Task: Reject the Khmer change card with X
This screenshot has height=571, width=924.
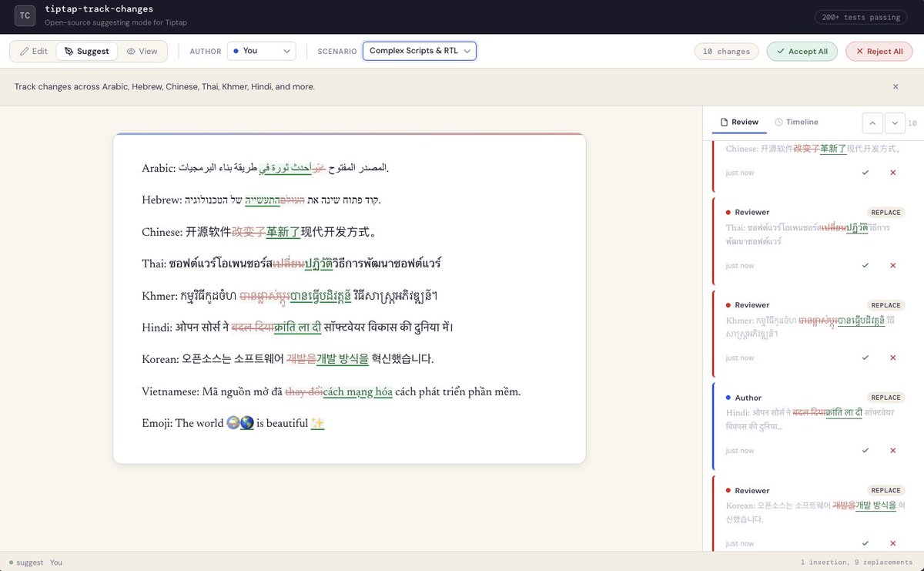Action: coord(893,358)
